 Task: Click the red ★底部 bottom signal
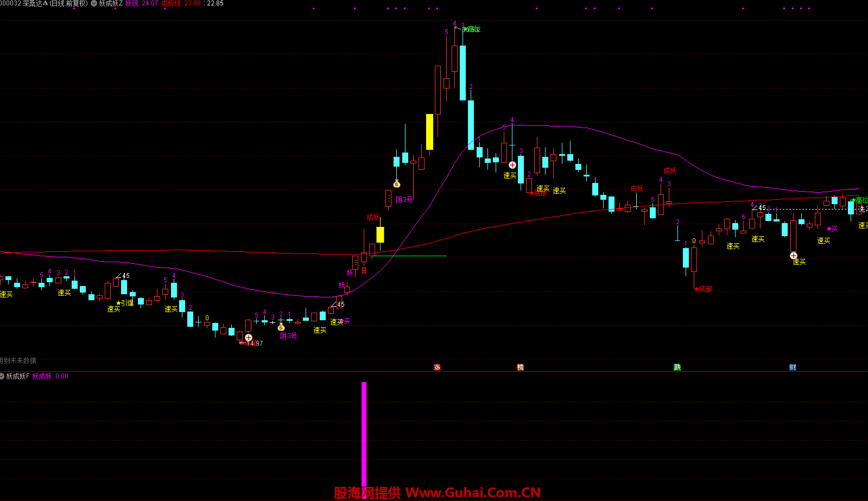(x=703, y=289)
